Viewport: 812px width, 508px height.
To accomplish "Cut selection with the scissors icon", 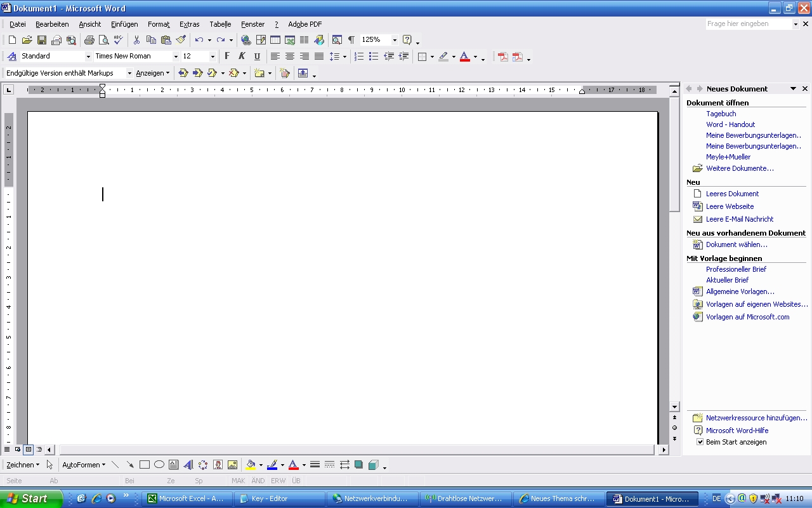I will [136, 40].
